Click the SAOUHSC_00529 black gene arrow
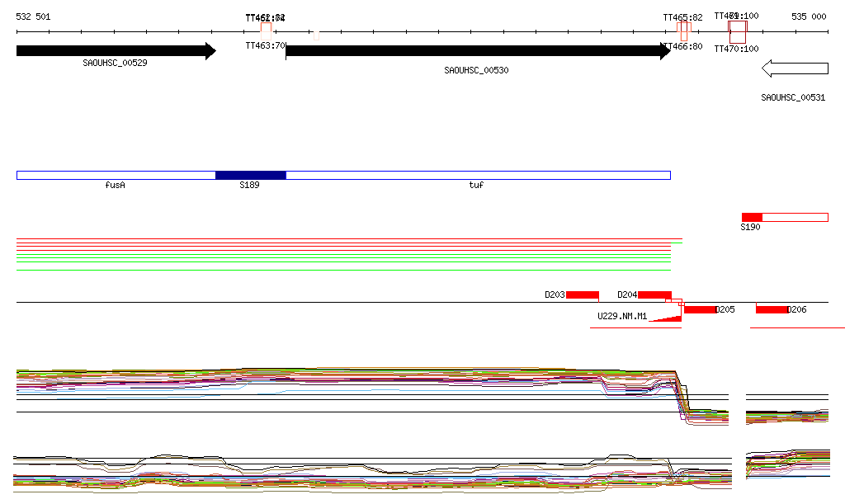Screen dimensions: 845x504 116,51
